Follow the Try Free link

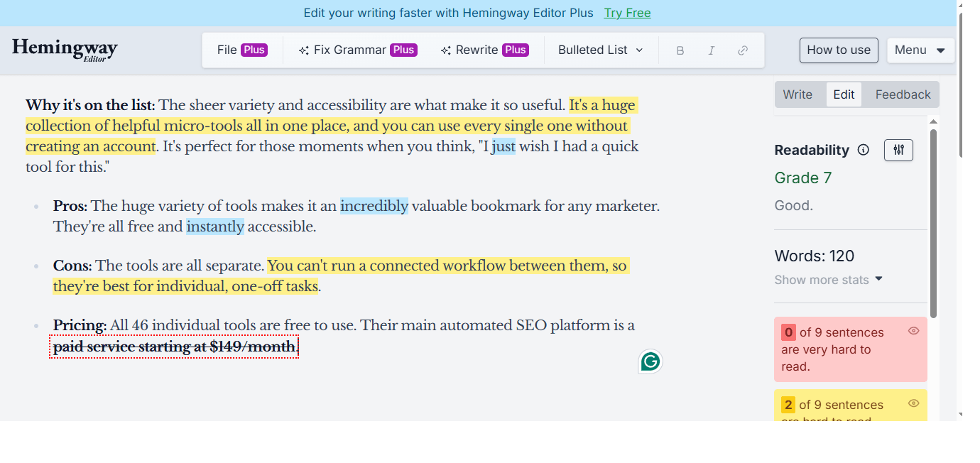point(627,13)
